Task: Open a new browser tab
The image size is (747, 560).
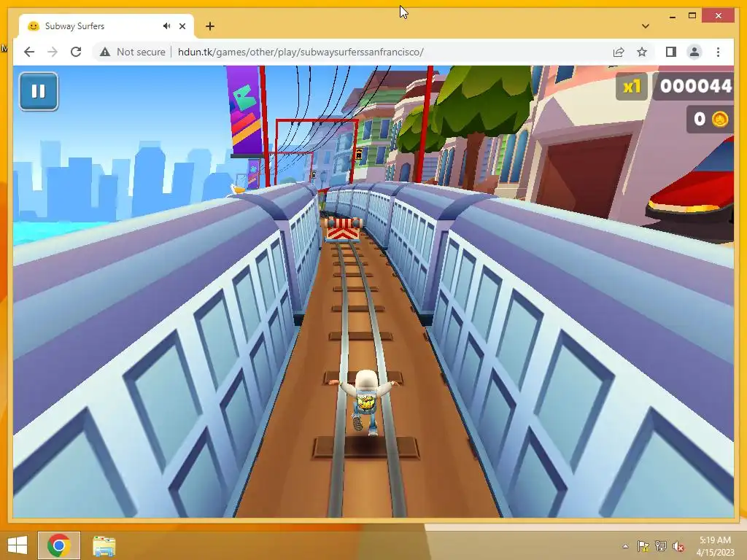Action: [x=210, y=26]
